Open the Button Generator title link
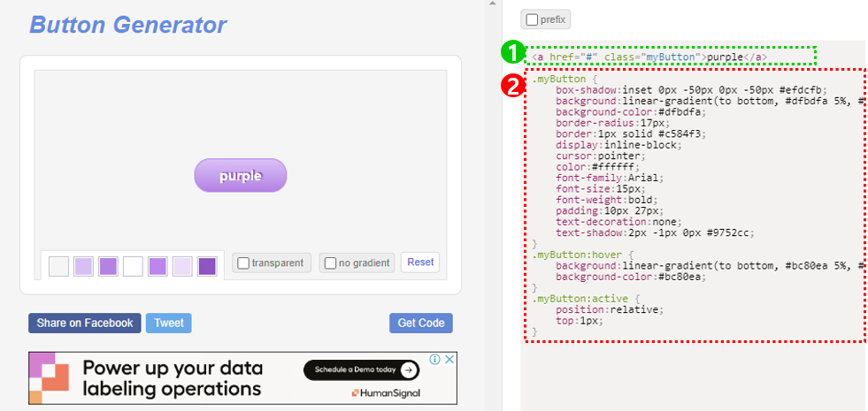 128,25
